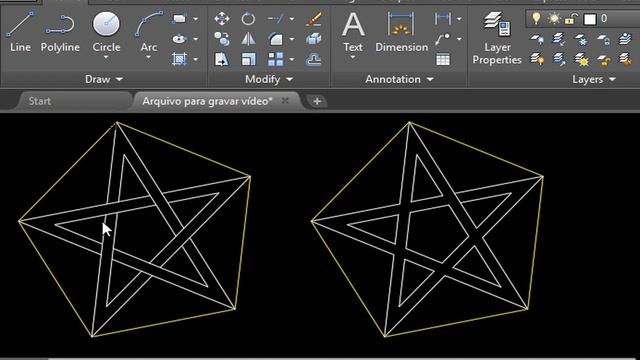The image size is (640, 360).
Task: Open the Circle options dropdown arrow
Action: [x=106, y=58]
